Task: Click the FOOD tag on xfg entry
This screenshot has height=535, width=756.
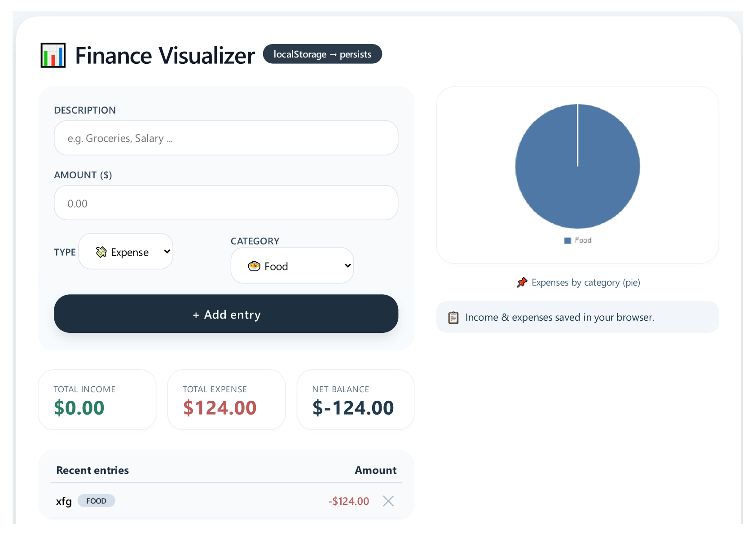Action: click(96, 501)
